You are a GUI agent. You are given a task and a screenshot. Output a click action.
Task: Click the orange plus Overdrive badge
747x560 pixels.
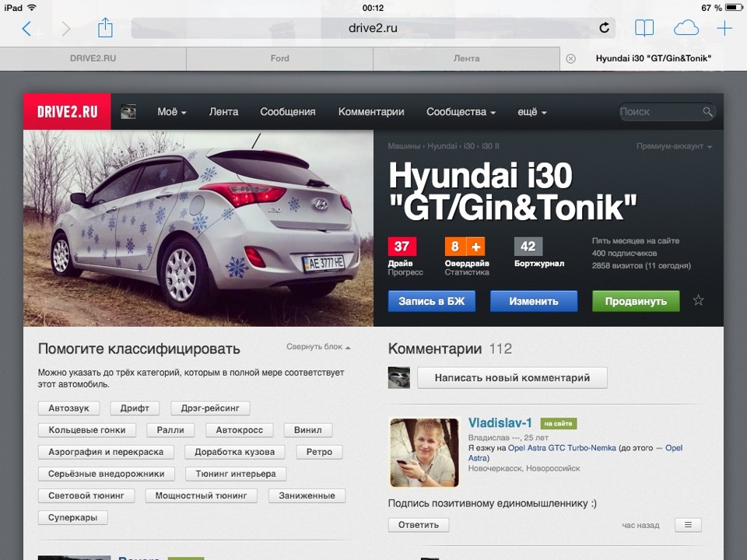475,247
